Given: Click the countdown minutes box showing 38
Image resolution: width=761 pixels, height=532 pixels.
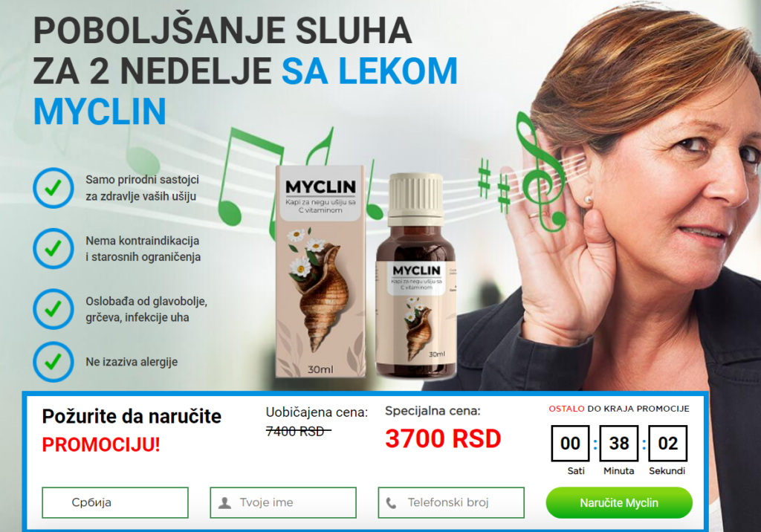Looking at the screenshot, I should [x=619, y=443].
